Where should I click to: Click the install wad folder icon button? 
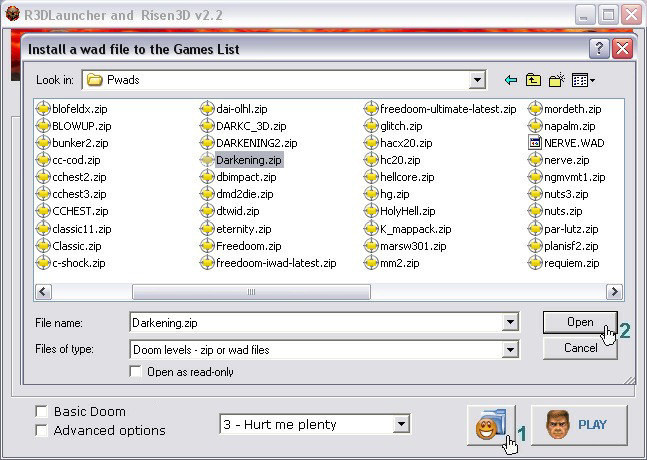491,425
